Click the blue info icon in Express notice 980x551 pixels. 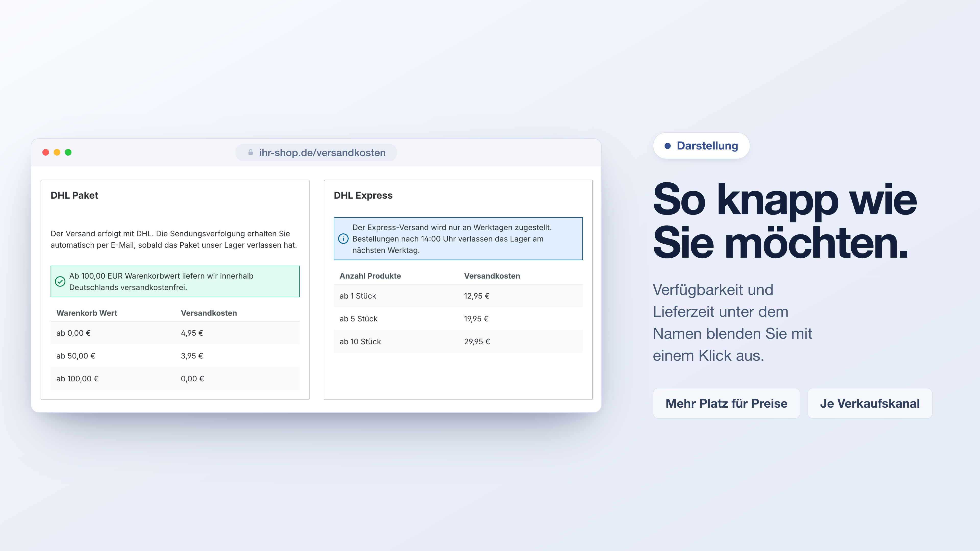(343, 239)
